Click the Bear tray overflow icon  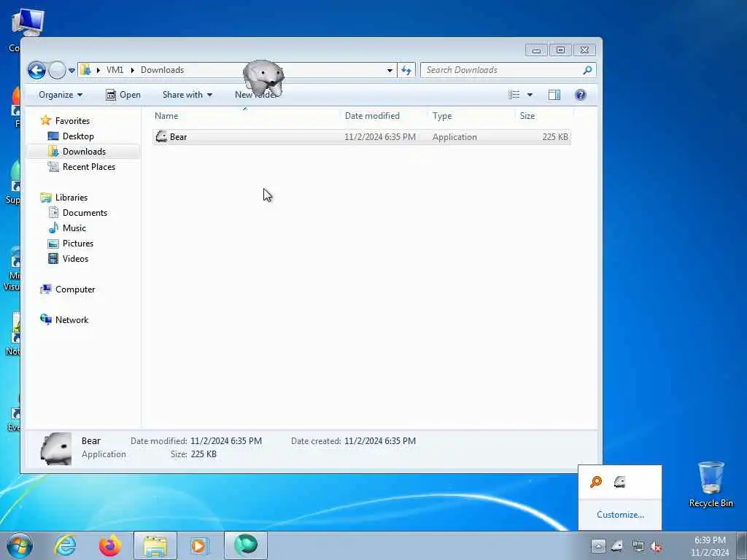tap(620, 482)
